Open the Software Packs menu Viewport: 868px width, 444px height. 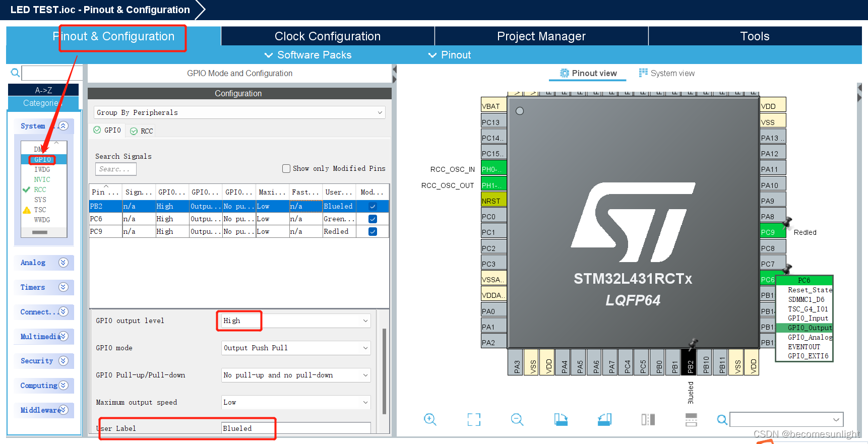click(x=308, y=55)
